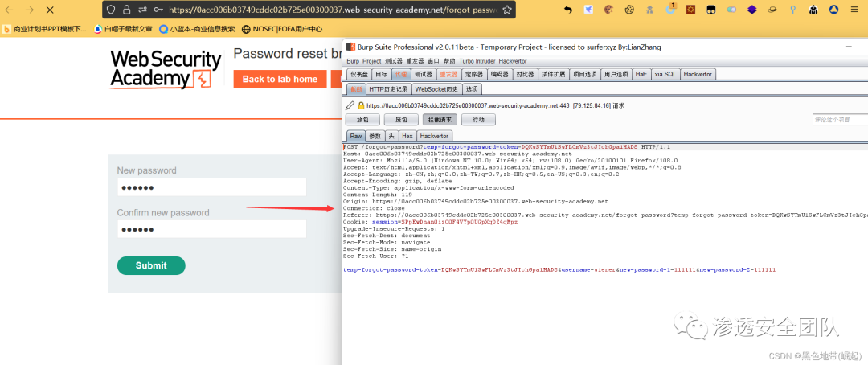This screenshot has height=365, width=868.
Task: Switch to the HaE tab
Action: [641, 74]
